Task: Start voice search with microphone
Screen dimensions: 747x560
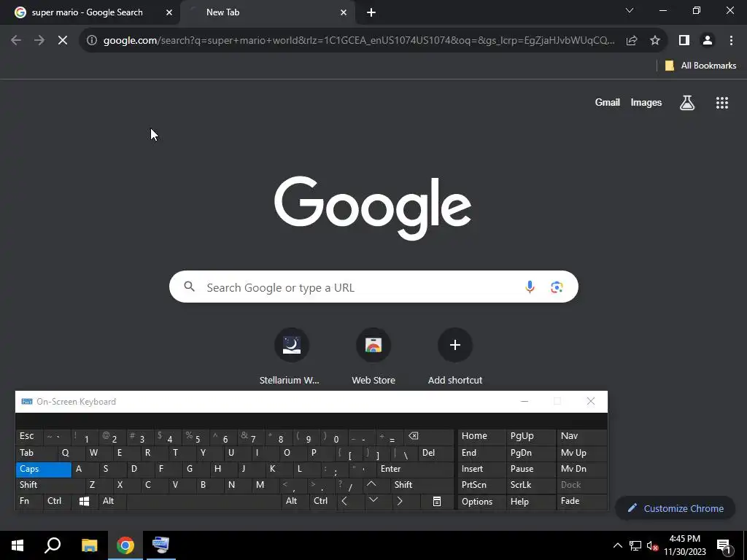Action: pyautogui.click(x=530, y=287)
